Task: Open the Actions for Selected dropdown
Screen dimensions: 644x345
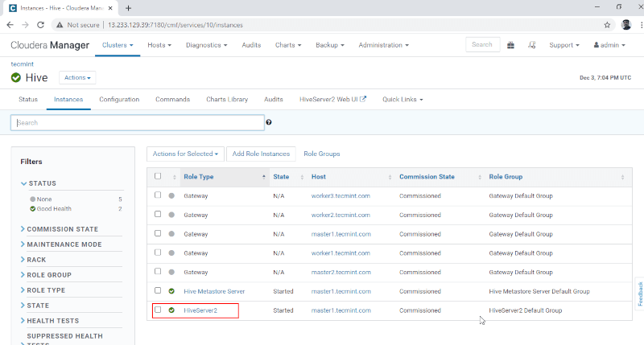Action: (x=185, y=154)
